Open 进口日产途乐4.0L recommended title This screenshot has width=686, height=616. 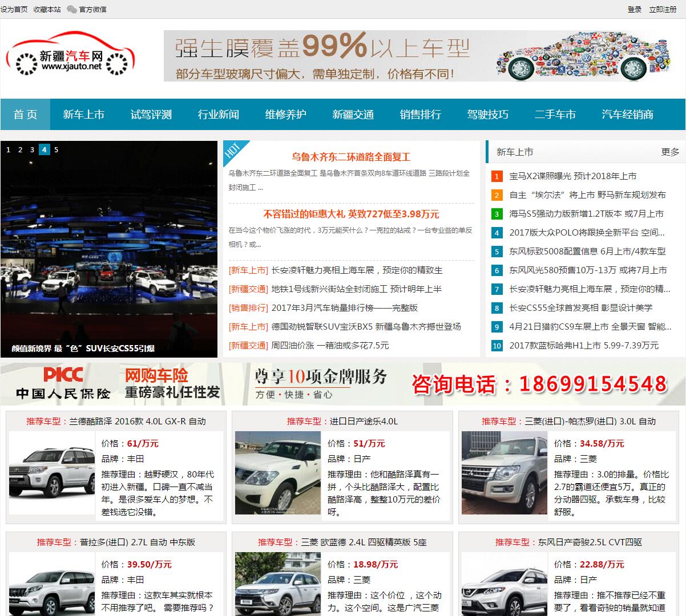364,422
